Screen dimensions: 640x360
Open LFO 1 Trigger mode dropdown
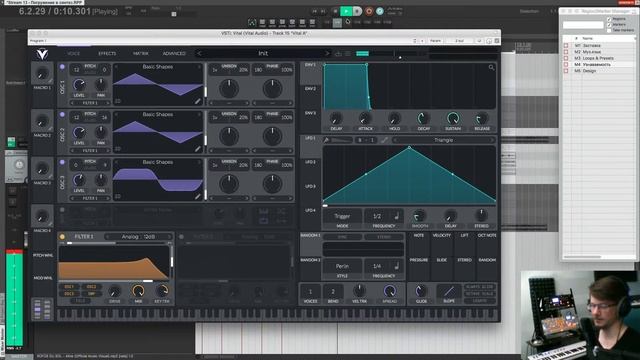coord(342,216)
